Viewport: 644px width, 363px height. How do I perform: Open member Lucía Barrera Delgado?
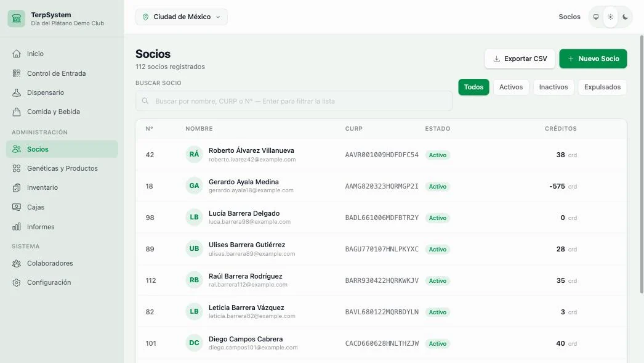click(x=244, y=213)
